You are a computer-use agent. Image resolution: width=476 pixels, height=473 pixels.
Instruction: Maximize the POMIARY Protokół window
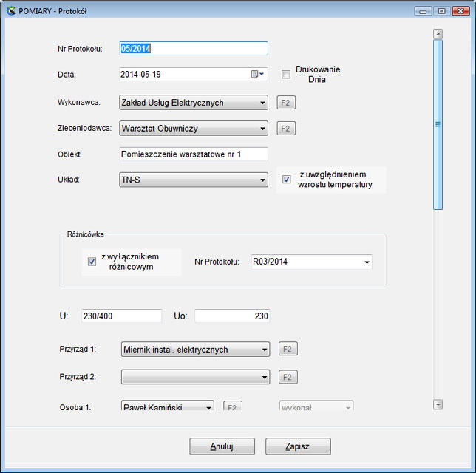pos(442,11)
